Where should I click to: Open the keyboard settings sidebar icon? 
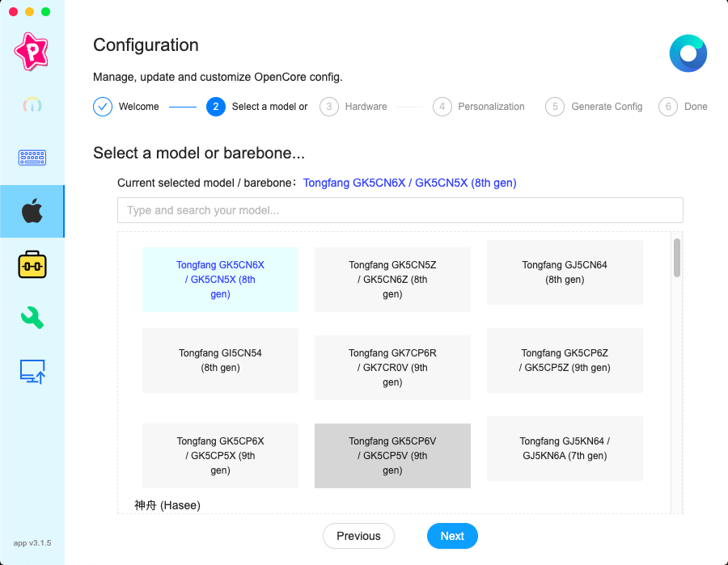click(x=32, y=158)
